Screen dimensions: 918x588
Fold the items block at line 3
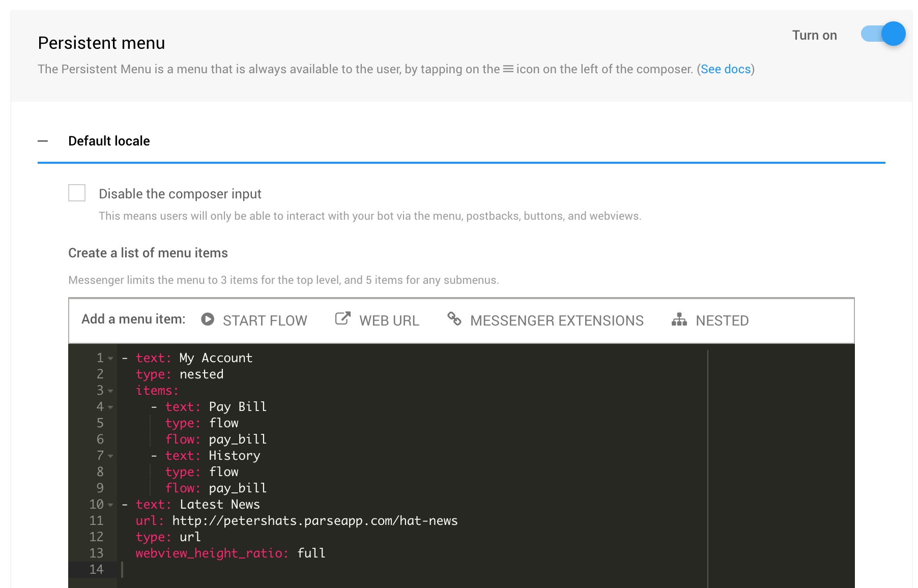click(x=110, y=391)
